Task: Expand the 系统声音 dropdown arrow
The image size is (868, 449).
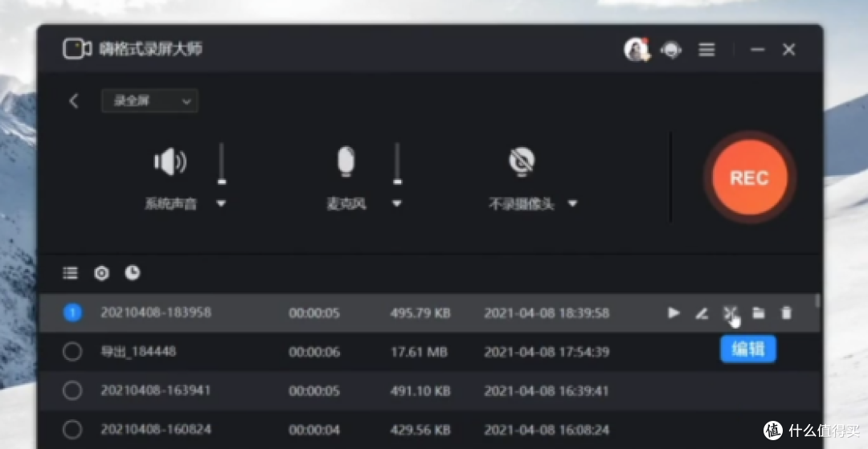Action: [222, 203]
